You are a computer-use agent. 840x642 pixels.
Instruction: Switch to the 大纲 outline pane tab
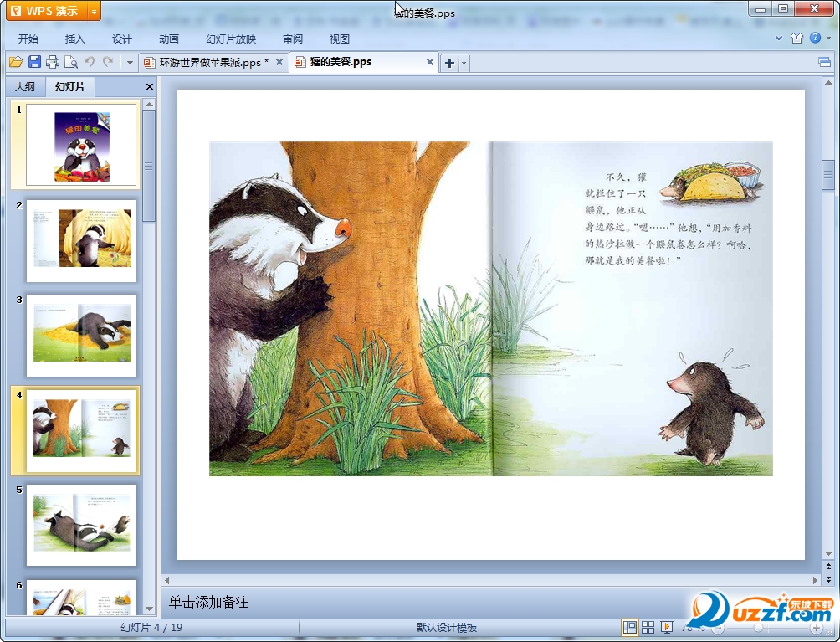(24, 86)
